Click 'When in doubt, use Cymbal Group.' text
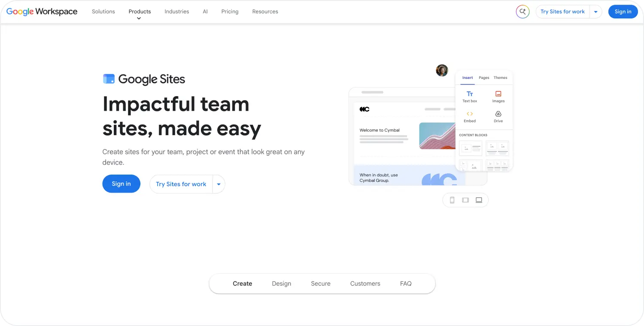Viewport: 644px width, 326px height. click(x=379, y=178)
